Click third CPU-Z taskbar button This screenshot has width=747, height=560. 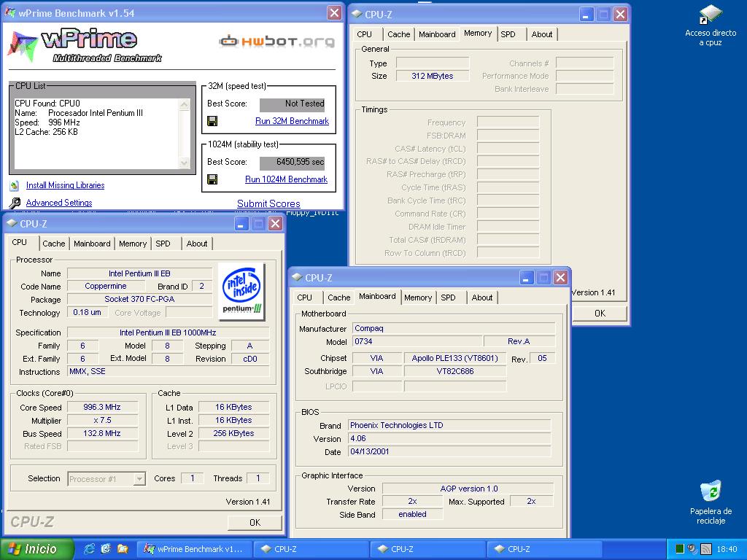[x=543, y=549]
